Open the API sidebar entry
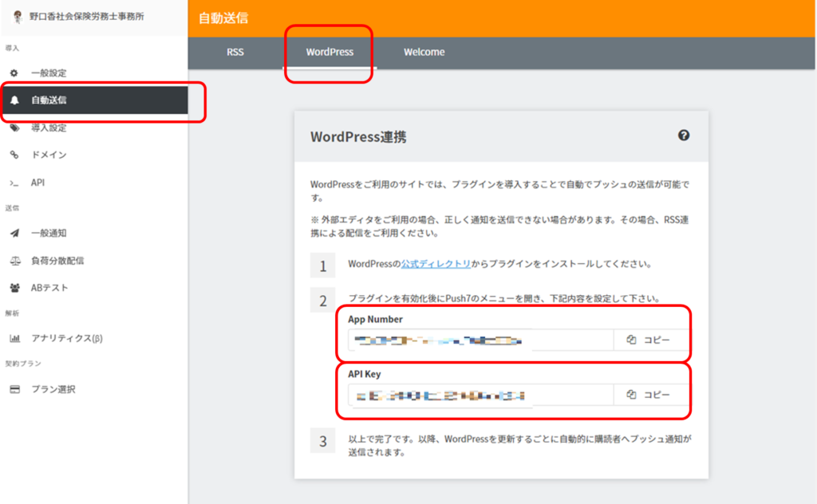Viewport: 817px width, 504px height. click(94, 183)
